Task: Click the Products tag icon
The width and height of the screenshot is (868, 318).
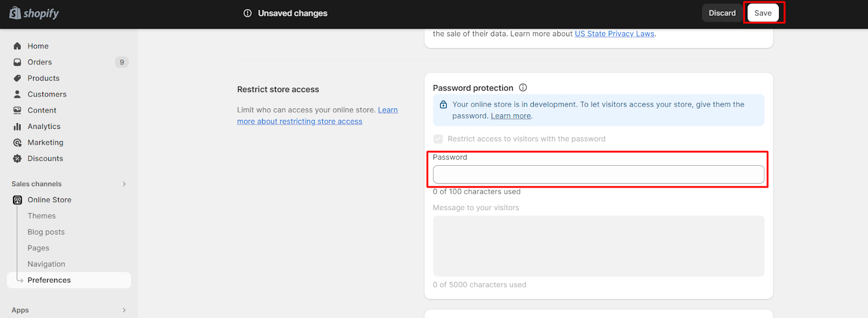Action: point(17,78)
